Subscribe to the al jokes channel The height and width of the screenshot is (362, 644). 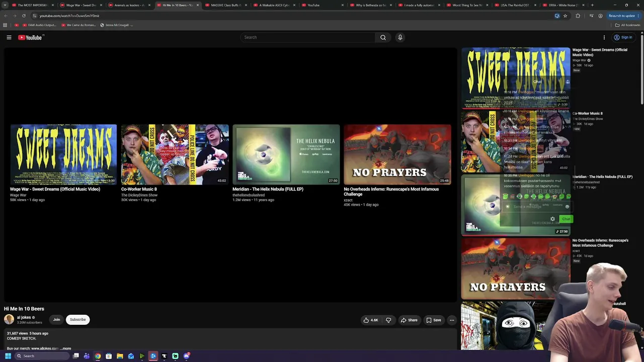click(x=77, y=319)
